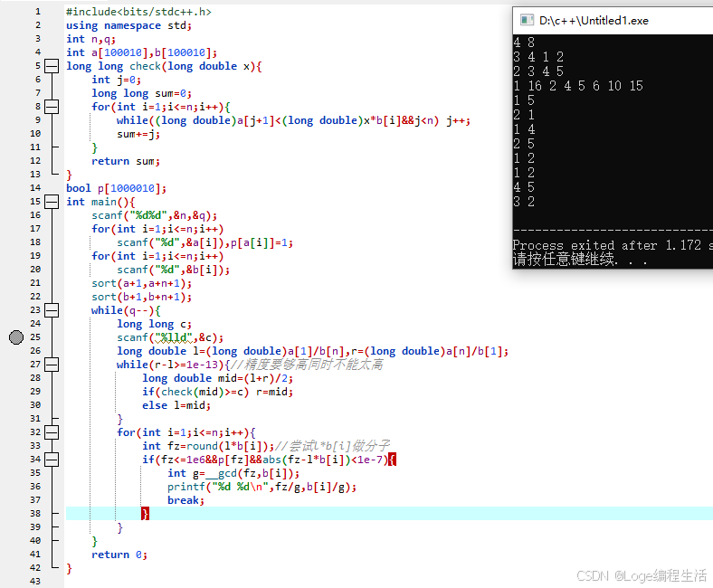This screenshot has width=713, height=588.
Task: Click line number 14 in the gutter
Action: pos(35,188)
